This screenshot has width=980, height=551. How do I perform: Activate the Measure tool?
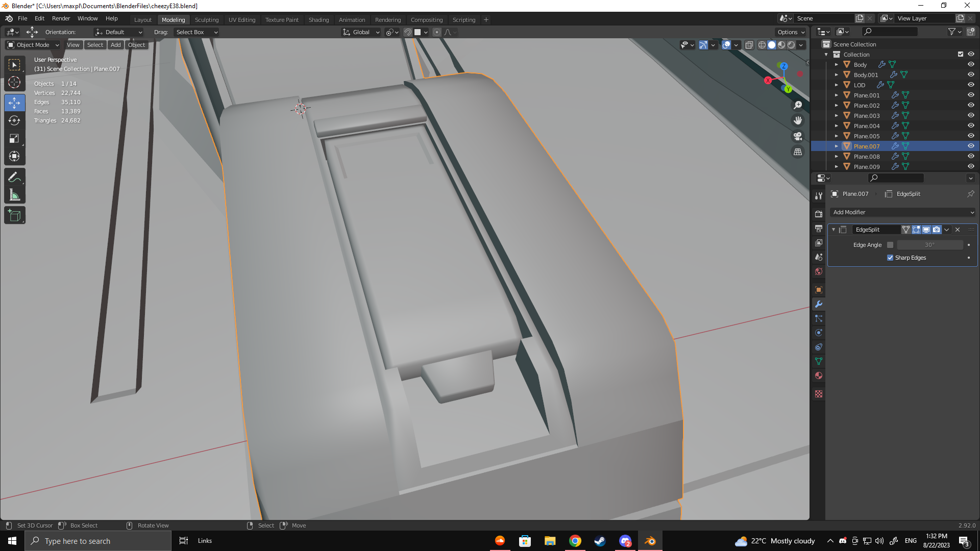[x=14, y=195]
